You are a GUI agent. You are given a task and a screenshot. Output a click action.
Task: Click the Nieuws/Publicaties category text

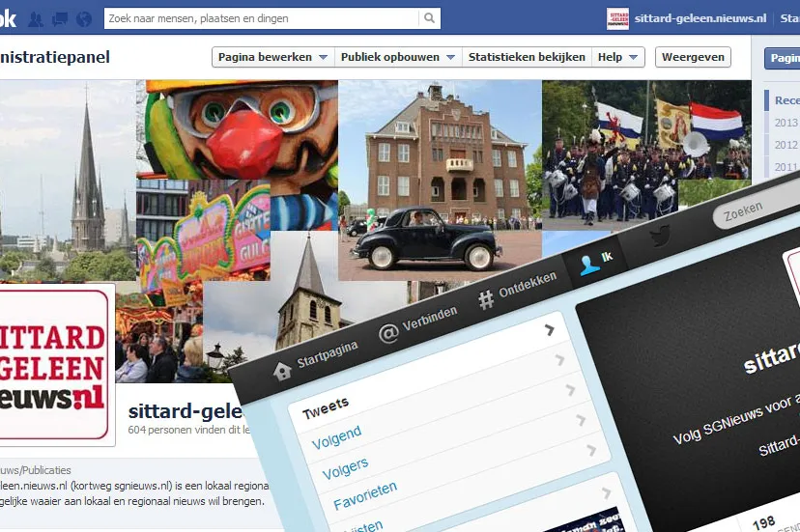pos(36,470)
